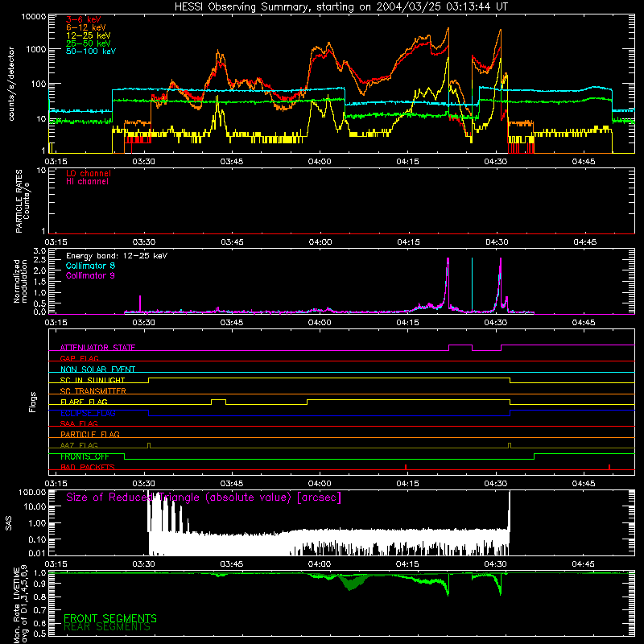Viewport: 644px width, 644px height.
Task: Click 'Energy band: 12-25 keV' annotation
Action: point(117,256)
